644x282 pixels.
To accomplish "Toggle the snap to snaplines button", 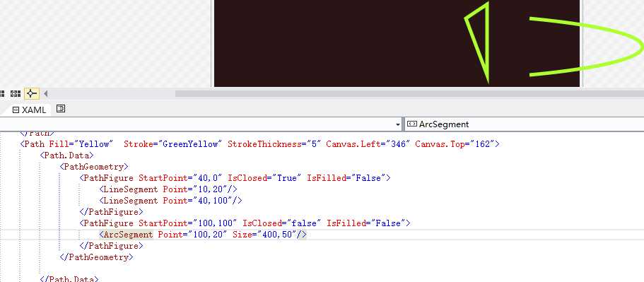I will (32, 93).
